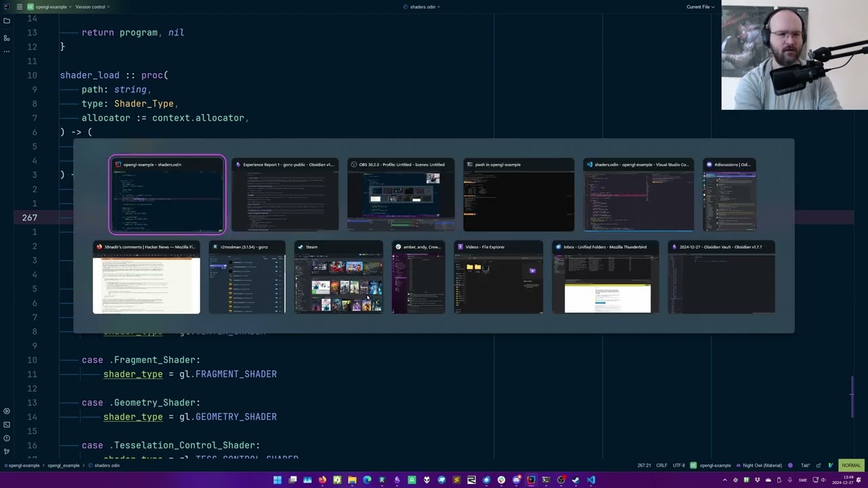Change the CRLF line separator setting
The height and width of the screenshot is (488, 868).
click(662, 466)
